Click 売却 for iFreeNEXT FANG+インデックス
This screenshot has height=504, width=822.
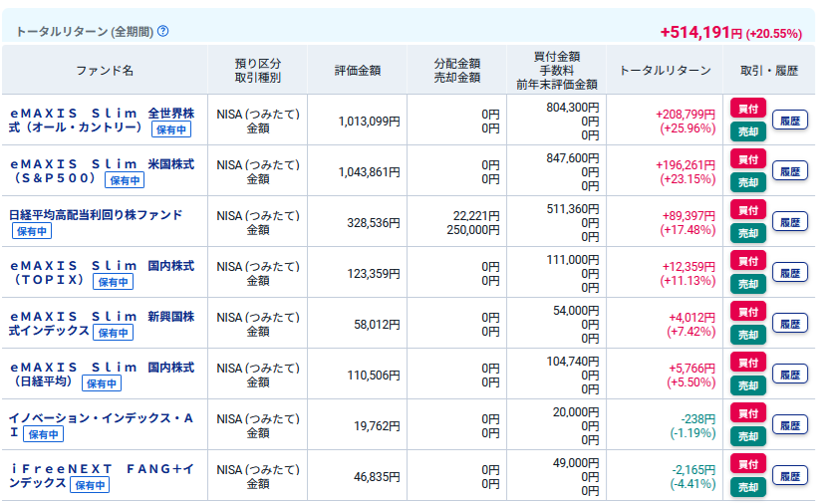[x=748, y=487]
